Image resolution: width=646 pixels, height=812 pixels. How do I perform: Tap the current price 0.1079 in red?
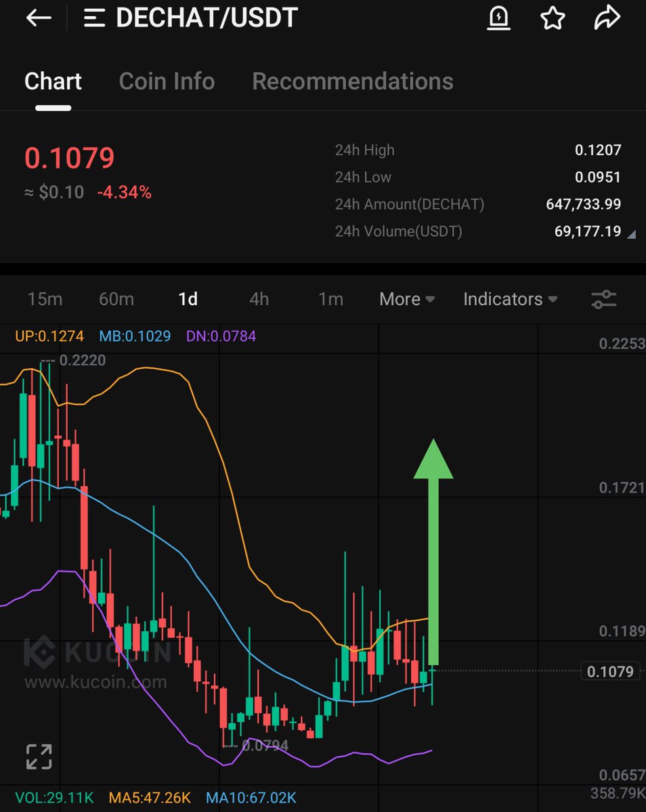pos(70,158)
